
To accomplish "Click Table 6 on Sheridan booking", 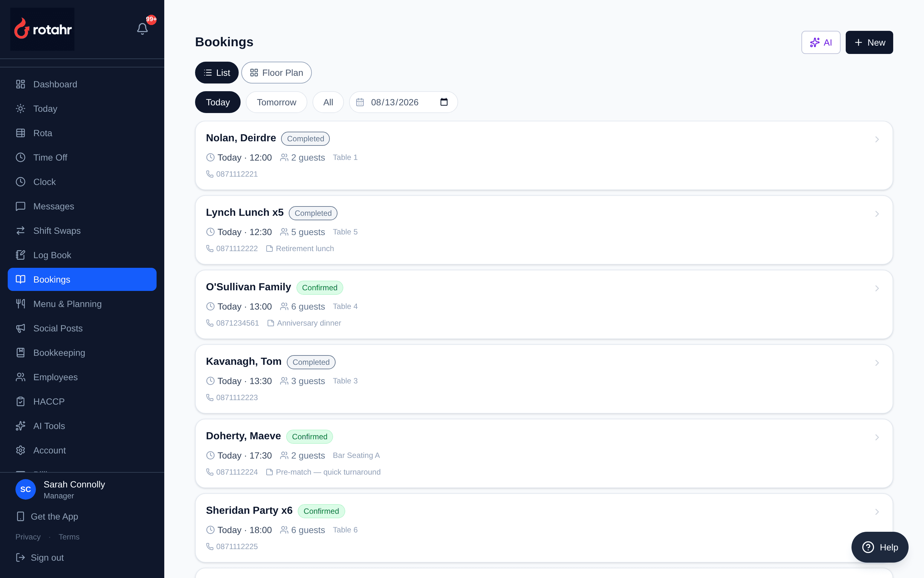I will point(345,530).
